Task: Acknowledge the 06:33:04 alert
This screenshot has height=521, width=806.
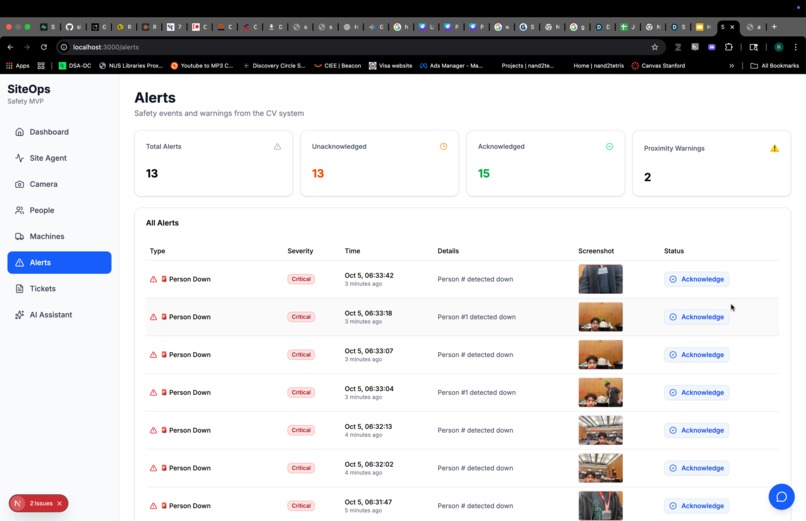Action: [x=697, y=393]
